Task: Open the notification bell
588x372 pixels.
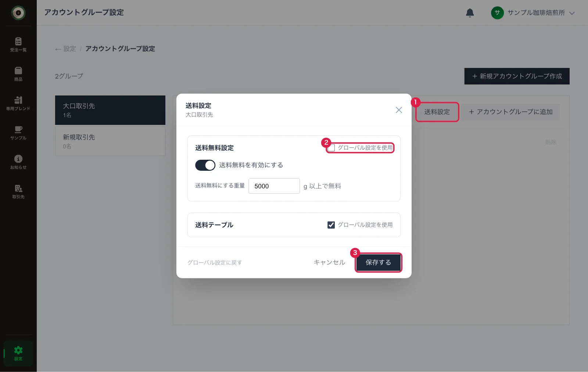Action: (x=470, y=13)
